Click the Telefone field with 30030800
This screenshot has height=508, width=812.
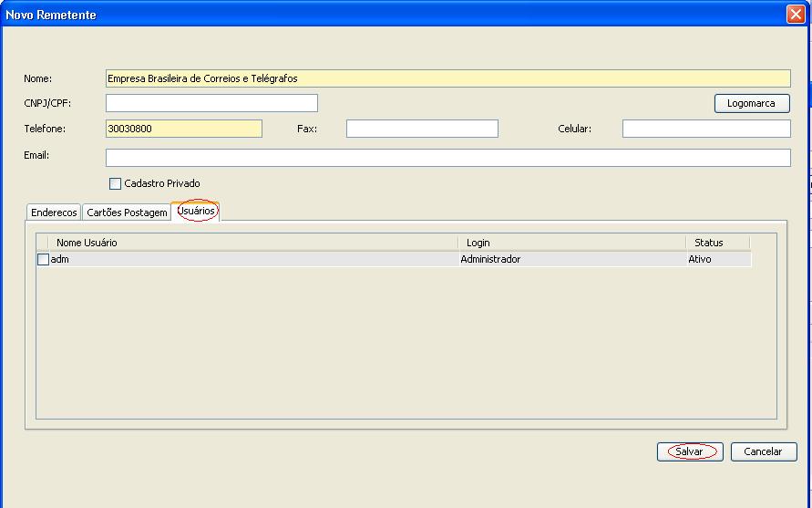pyautogui.click(x=184, y=129)
